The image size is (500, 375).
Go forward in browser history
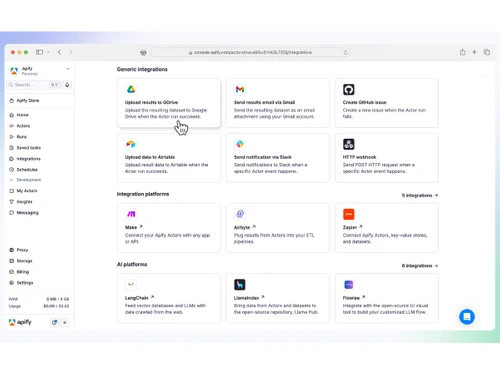71,52
